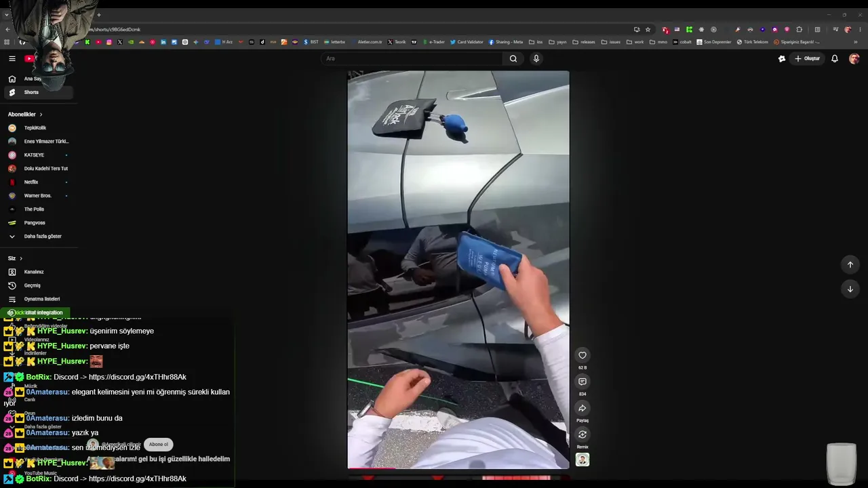Open the Nvidia bookmark icon
868x488 pixels.
pyautogui.click(x=131, y=42)
